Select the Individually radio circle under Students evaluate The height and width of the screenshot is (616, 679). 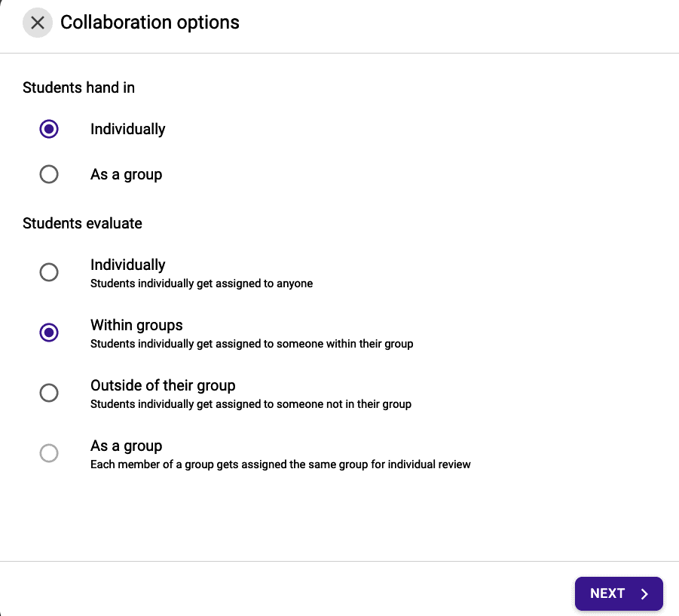point(49,272)
